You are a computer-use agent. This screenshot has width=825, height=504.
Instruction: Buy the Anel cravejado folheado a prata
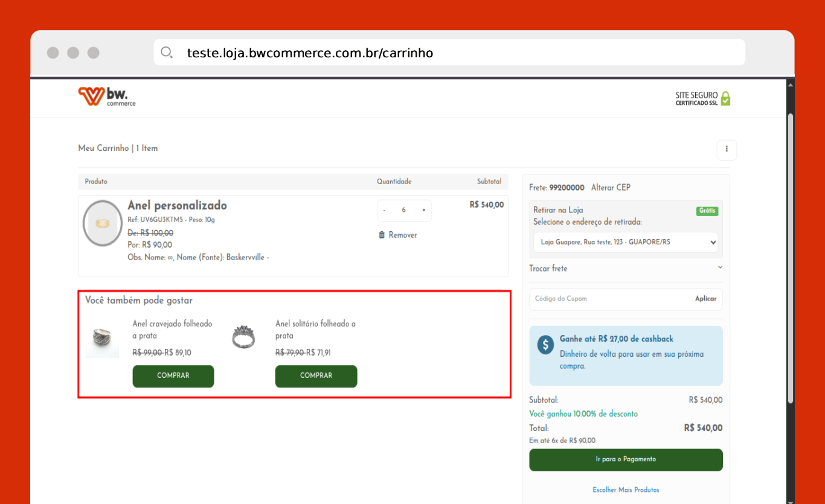pos(173,376)
